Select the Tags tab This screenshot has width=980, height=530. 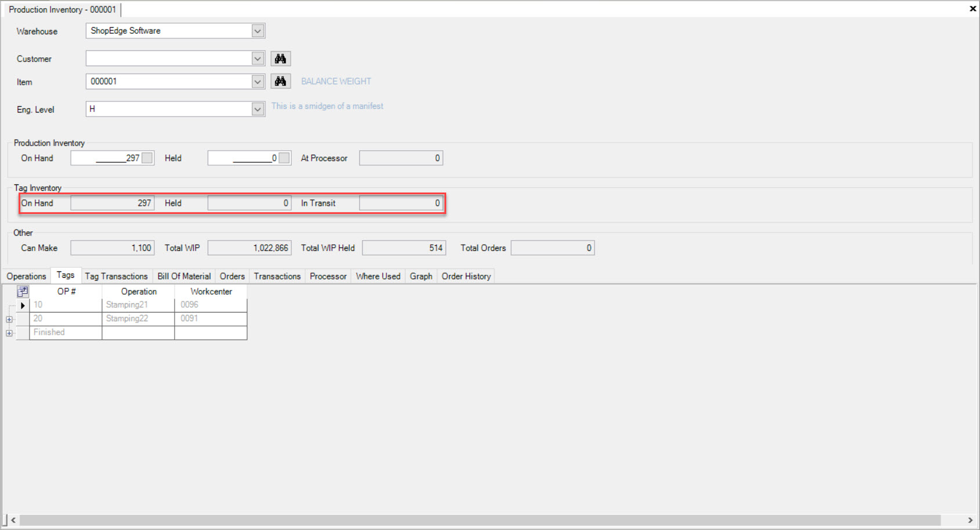(x=66, y=275)
